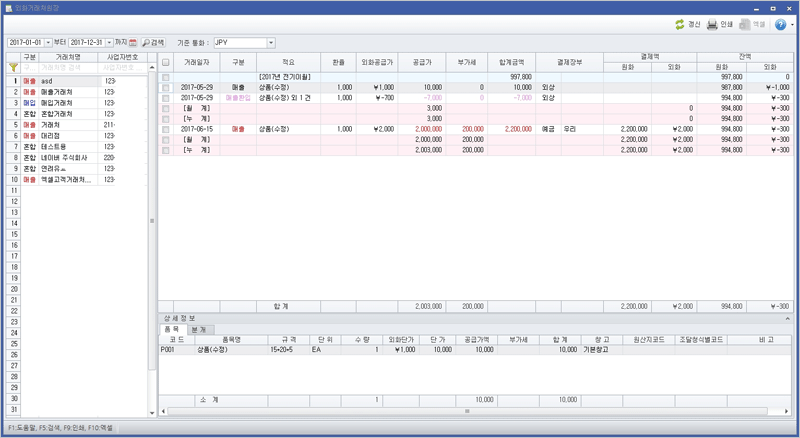Click the 갱신 refresh icon
Viewport: 800px width, 438px height.
pos(679,24)
